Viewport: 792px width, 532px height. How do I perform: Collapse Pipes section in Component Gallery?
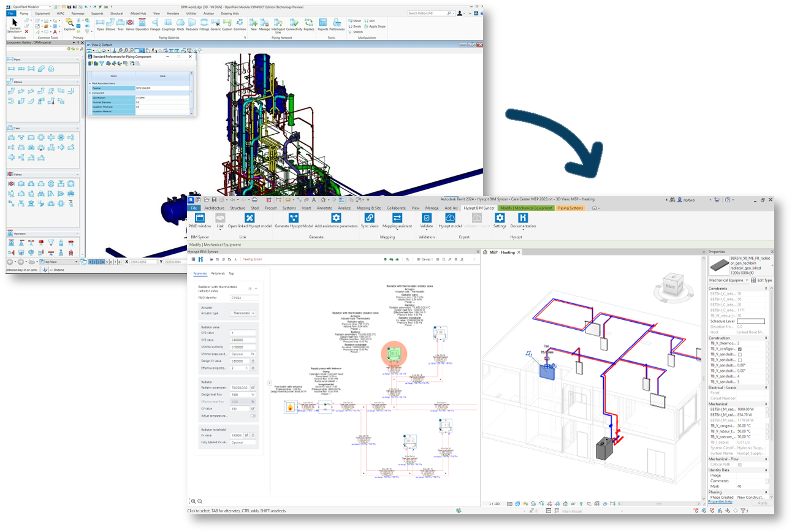[77, 59]
